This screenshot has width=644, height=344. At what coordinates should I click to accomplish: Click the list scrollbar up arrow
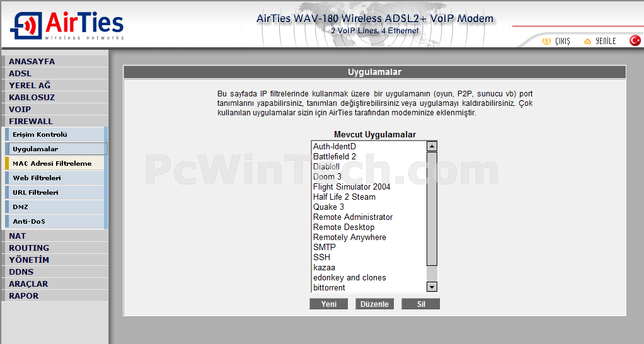coord(432,146)
